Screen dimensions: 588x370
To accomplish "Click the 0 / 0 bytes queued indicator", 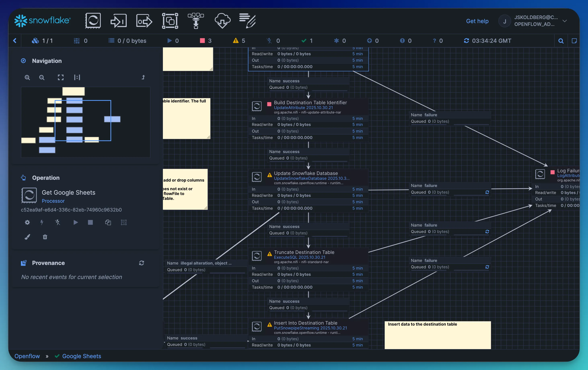I will 127,41.
